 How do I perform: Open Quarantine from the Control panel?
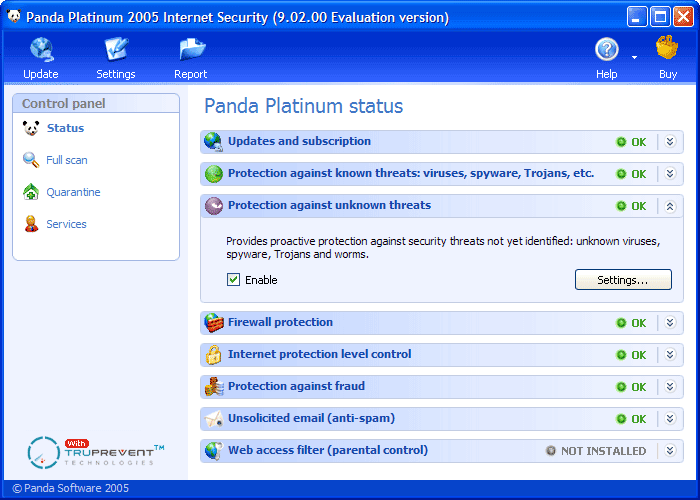coord(73,192)
